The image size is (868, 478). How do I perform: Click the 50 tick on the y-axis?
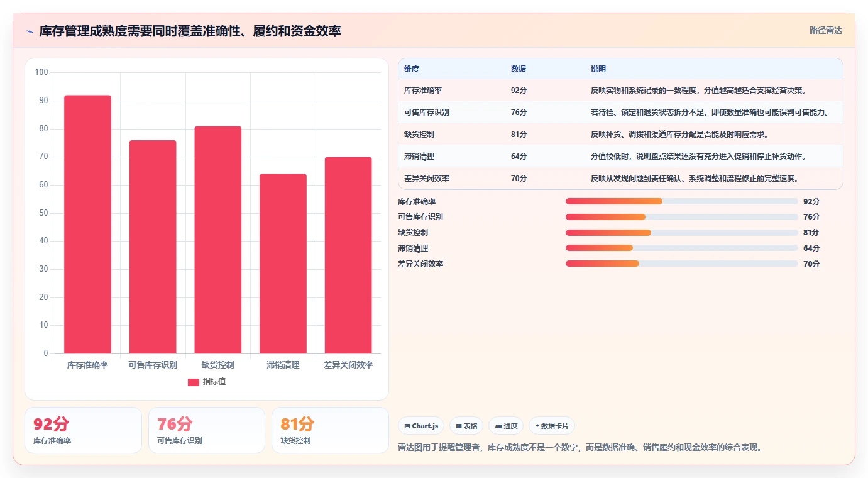point(43,213)
